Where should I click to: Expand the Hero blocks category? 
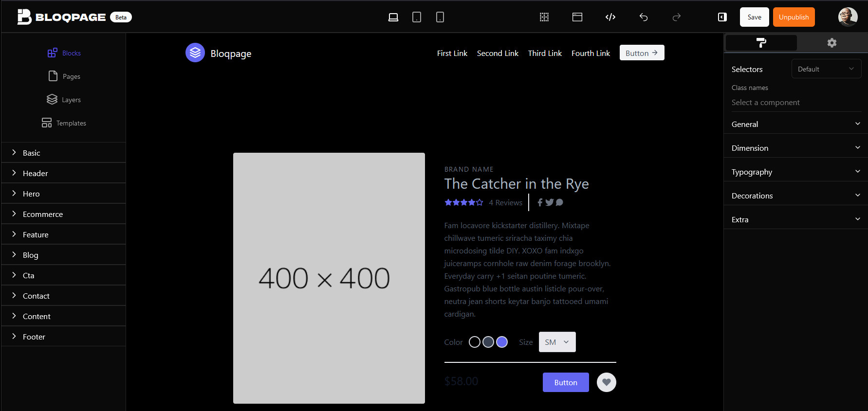click(64, 194)
